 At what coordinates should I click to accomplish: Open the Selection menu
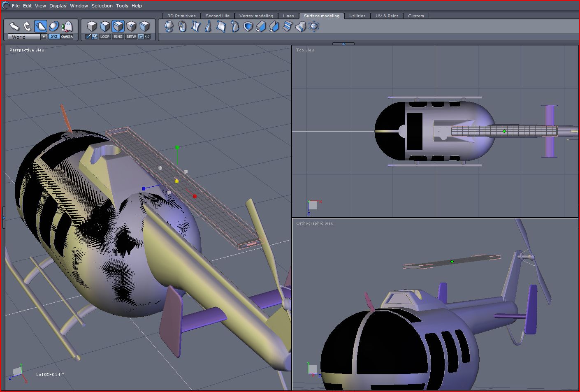tap(102, 6)
